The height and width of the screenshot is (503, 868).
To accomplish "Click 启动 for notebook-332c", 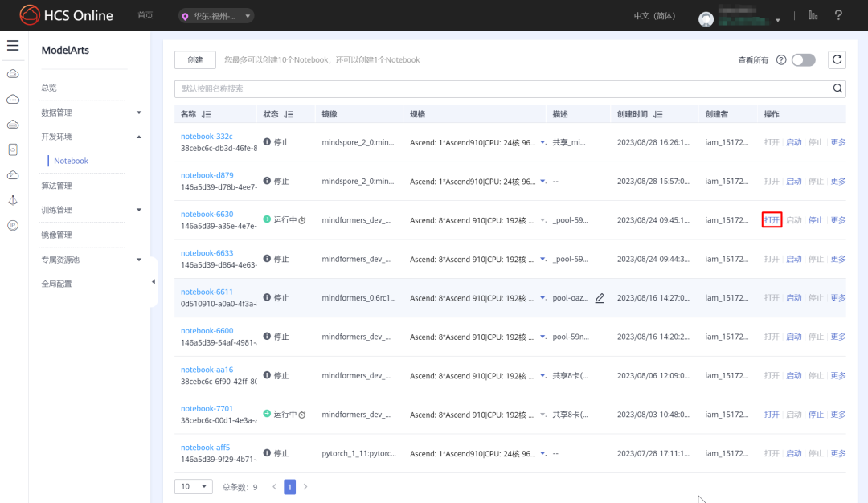I will click(x=794, y=142).
